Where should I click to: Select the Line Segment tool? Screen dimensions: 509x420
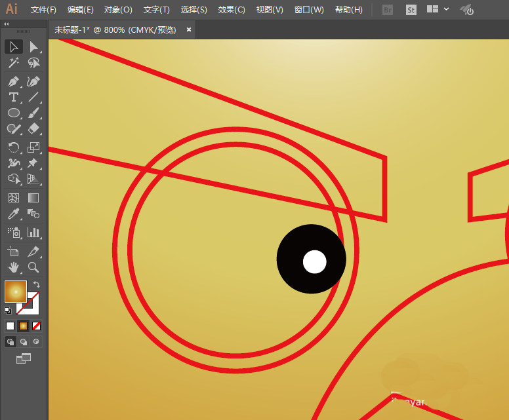coord(33,97)
